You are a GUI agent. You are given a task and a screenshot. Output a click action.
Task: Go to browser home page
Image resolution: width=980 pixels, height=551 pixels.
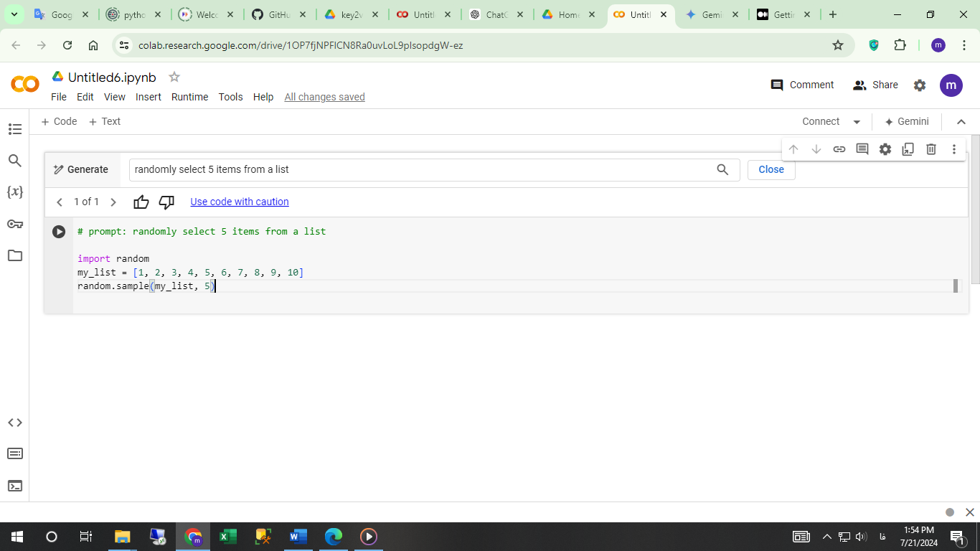(x=93, y=45)
